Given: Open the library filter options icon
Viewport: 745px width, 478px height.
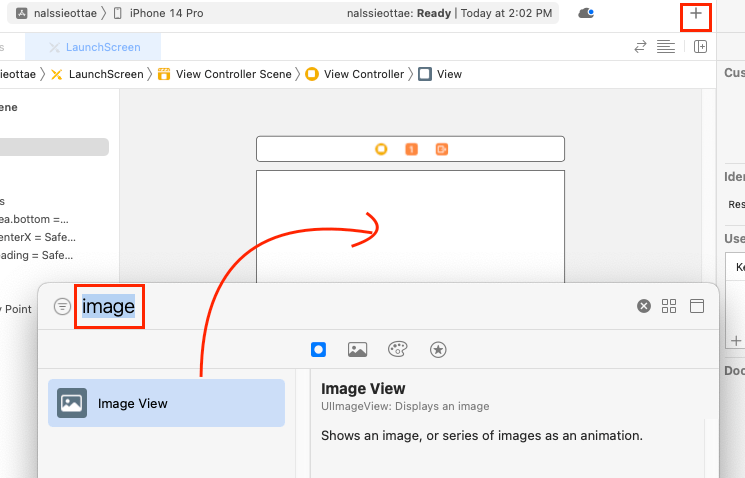Looking at the screenshot, I should [62, 306].
